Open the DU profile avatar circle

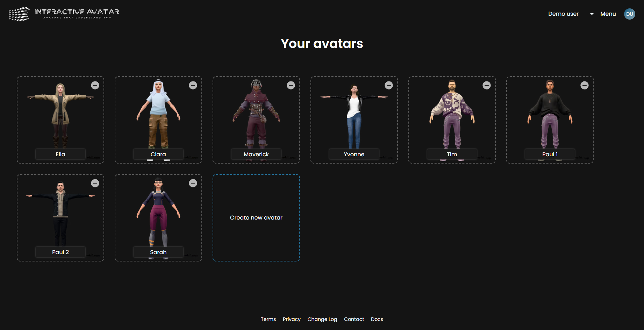(x=629, y=14)
